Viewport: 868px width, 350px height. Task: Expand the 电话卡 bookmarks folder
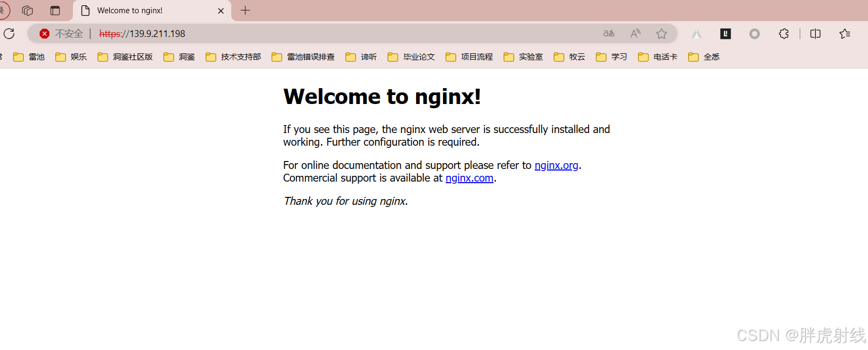coord(658,57)
